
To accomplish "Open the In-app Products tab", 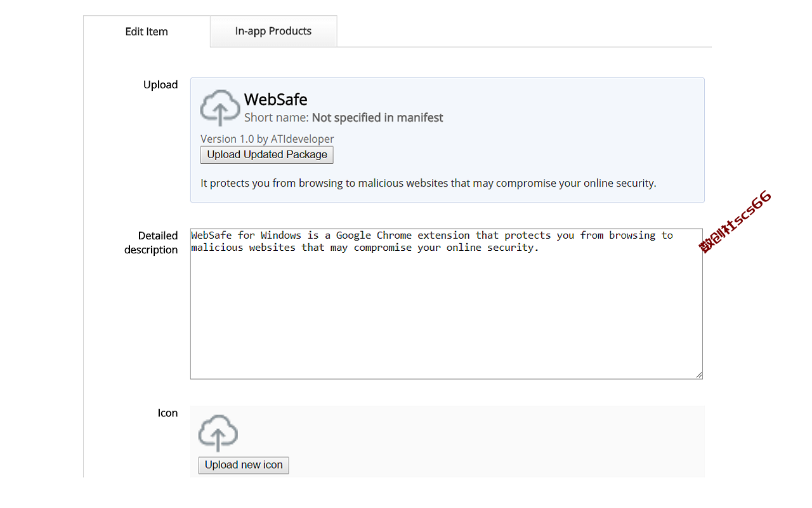I will pyautogui.click(x=273, y=31).
